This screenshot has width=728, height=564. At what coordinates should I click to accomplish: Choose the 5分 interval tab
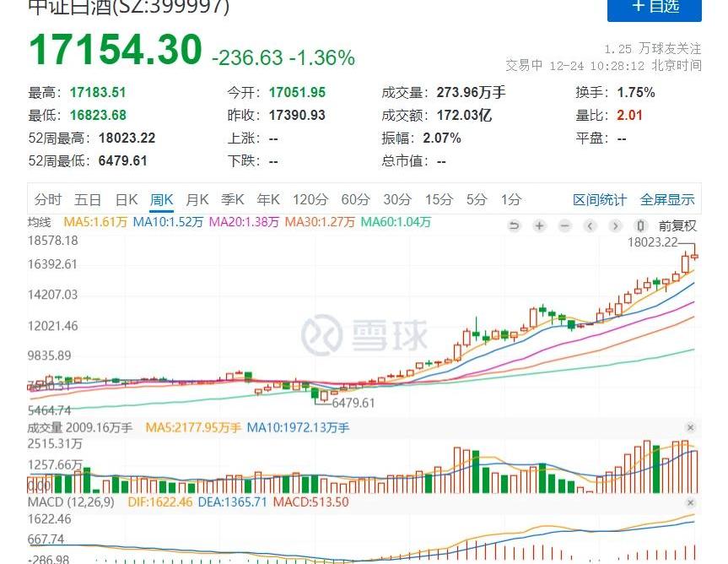point(477,200)
